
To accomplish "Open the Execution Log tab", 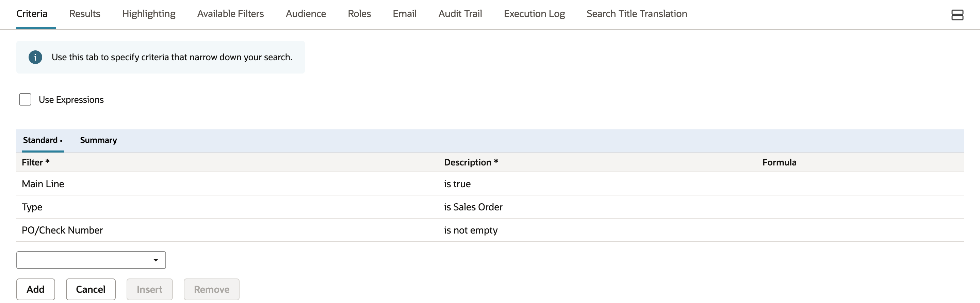I will [535, 14].
